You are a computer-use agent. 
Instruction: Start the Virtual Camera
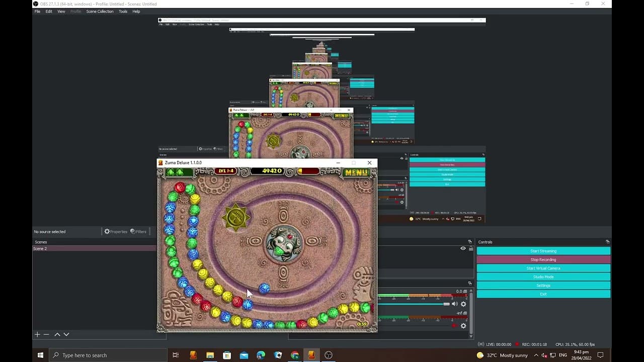543,268
